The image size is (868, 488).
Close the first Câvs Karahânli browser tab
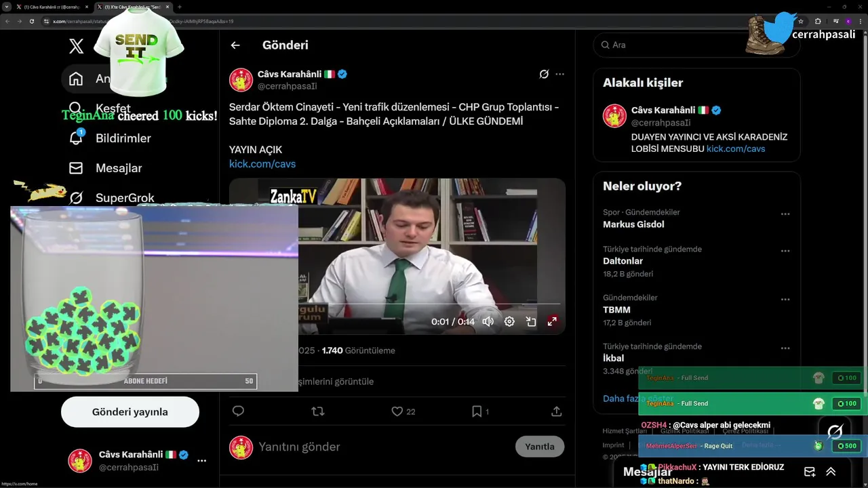(x=87, y=7)
